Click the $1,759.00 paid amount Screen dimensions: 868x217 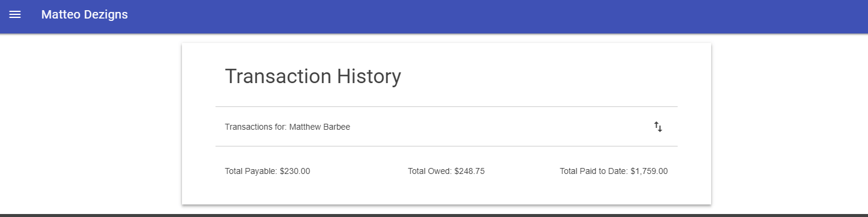649,171
